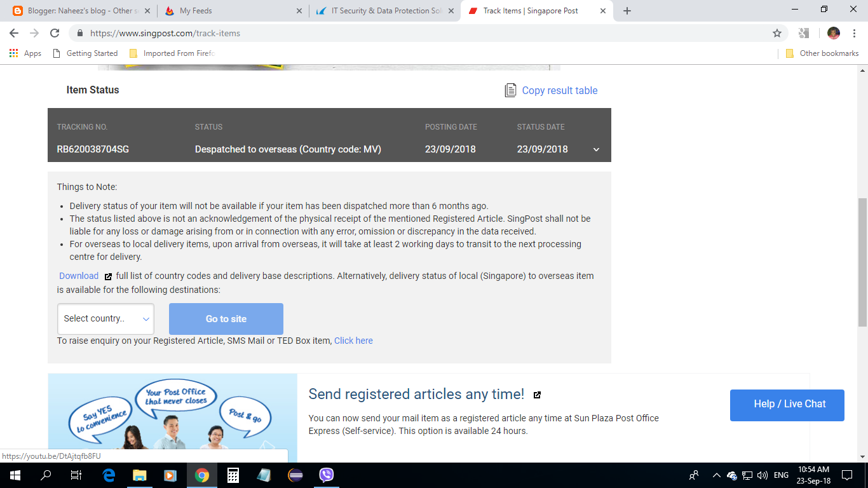
Task: Switch to Chrome on the taskbar
Action: tap(202, 475)
